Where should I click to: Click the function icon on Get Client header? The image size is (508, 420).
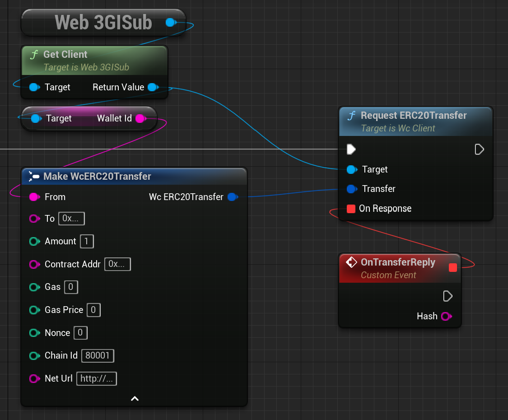[34, 54]
